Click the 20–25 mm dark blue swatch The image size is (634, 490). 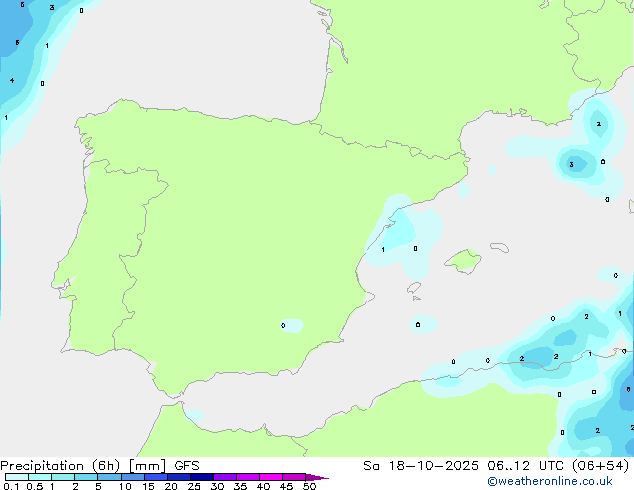pos(179,477)
